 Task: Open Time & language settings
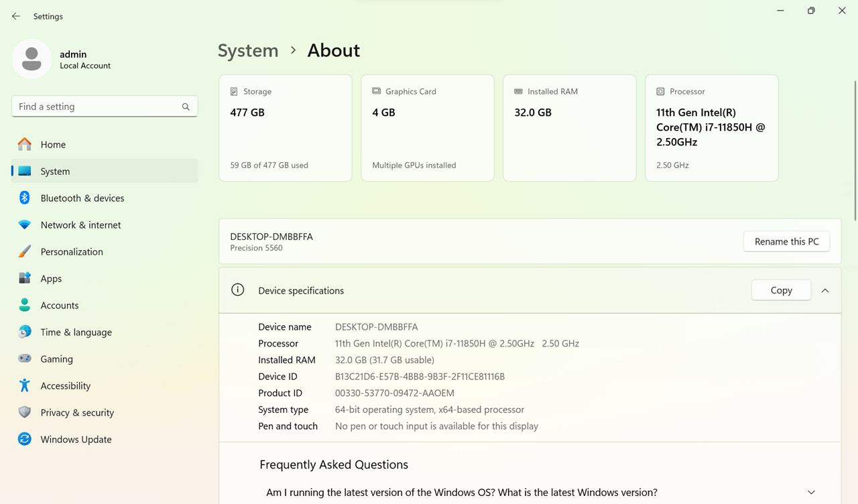(x=105, y=332)
